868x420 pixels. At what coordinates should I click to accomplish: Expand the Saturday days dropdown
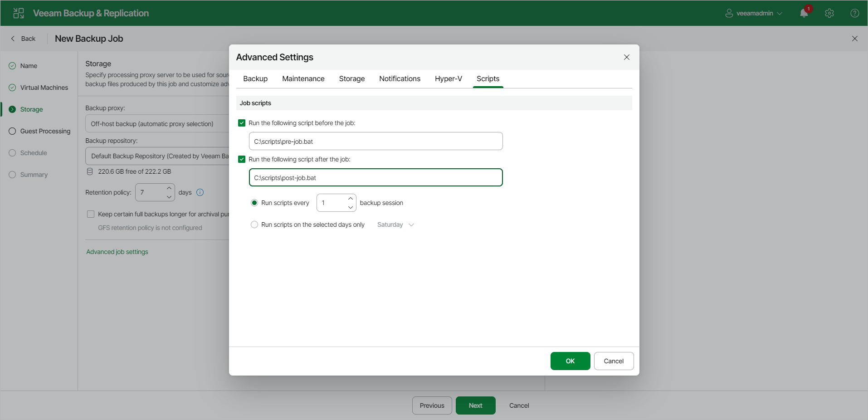pyautogui.click(x=395, y=225)
